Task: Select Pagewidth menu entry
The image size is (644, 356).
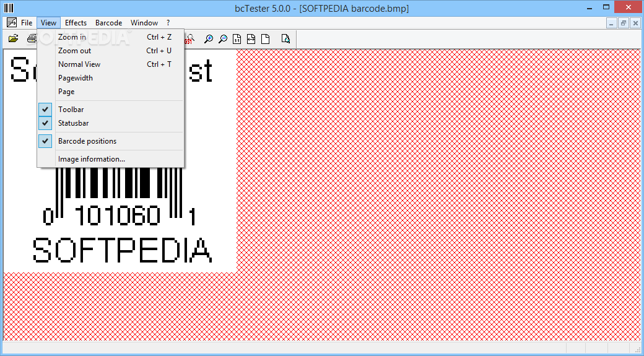Action: (110, 78)
